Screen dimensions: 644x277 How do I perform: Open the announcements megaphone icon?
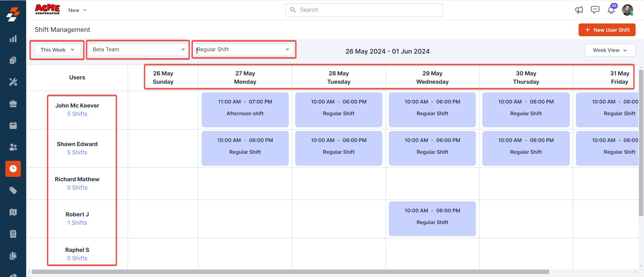tap(579, 10)
